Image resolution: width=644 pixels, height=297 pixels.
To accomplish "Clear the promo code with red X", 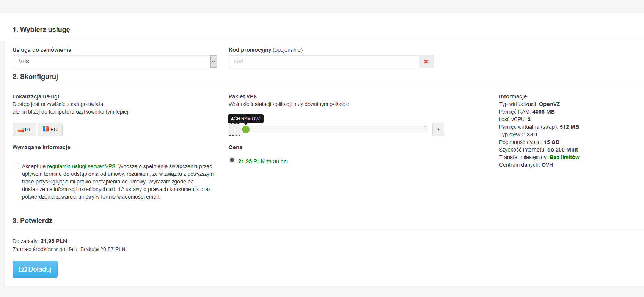I will pyautogui.click(x=426, y=62).
